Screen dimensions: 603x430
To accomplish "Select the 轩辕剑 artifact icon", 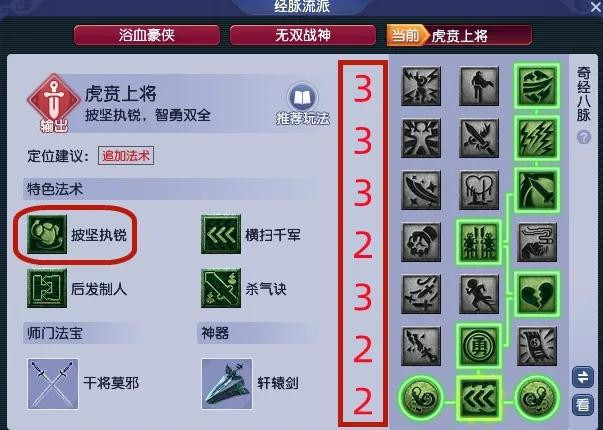I will click(227, 384).
